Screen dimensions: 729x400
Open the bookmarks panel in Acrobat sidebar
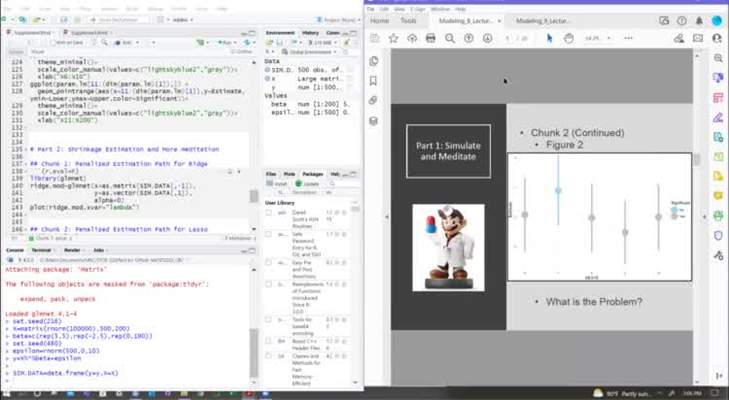click(373, 81)
